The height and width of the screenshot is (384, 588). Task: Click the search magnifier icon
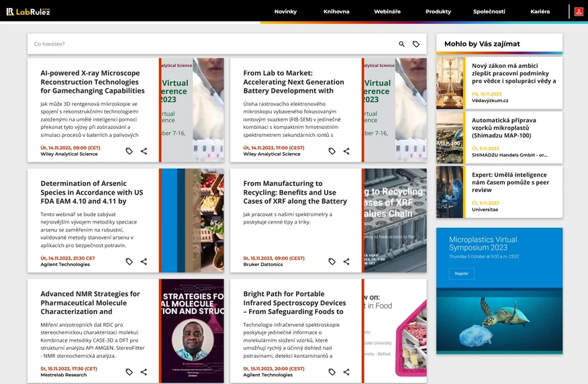click(x=401, y=44)
